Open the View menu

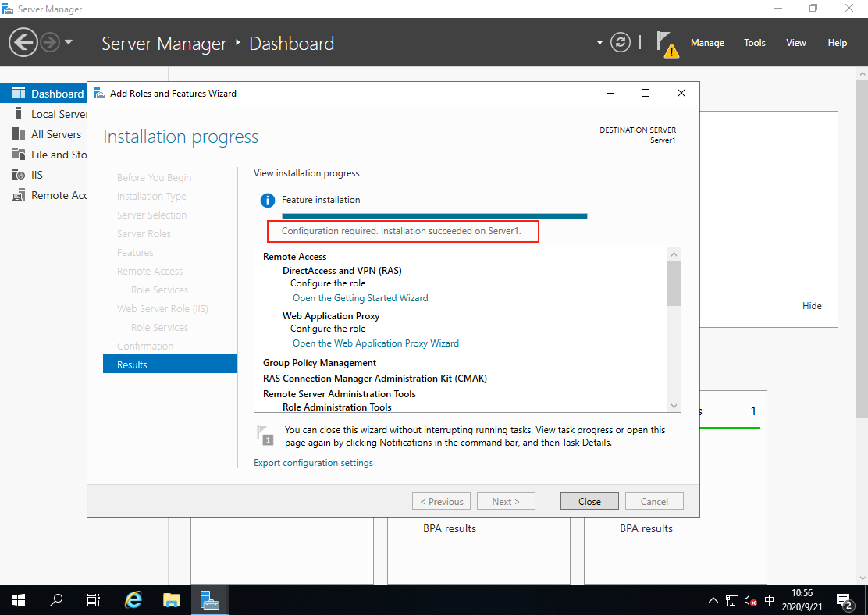(x=795, y=43)
